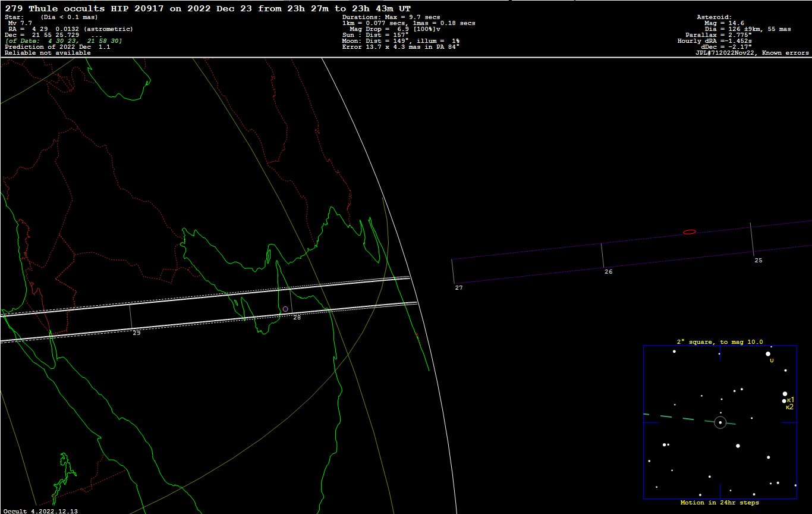Click the 27 minute tick mark label

[x=458, y=288]
